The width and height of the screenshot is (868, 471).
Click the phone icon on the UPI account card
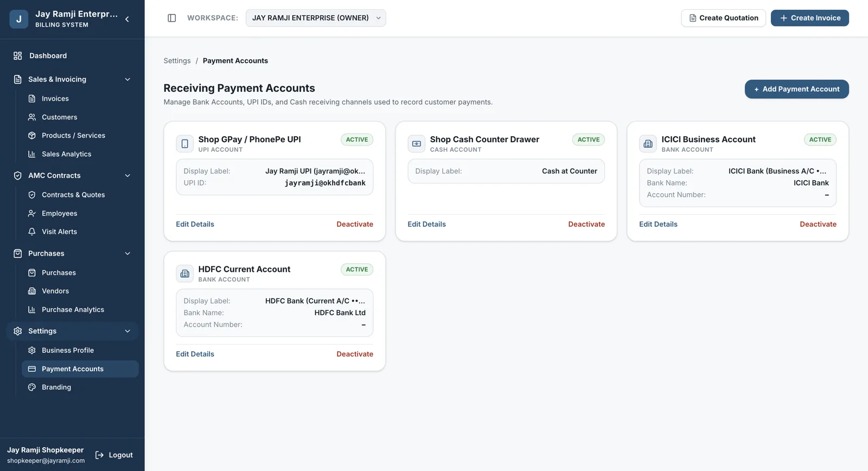185,144
